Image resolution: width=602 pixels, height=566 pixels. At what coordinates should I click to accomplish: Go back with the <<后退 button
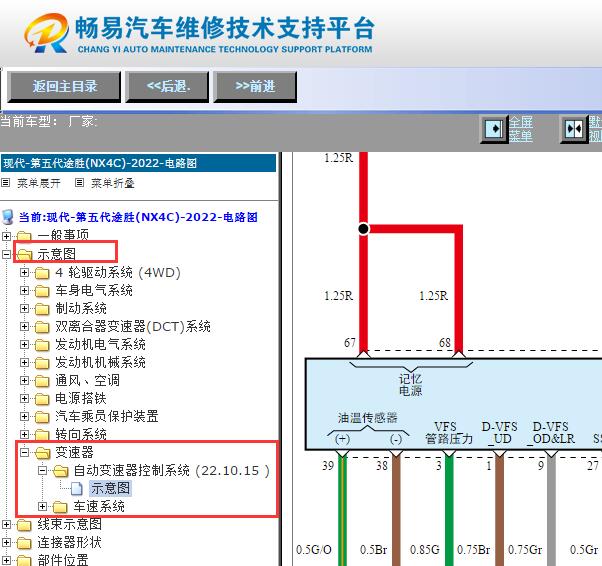167,86
